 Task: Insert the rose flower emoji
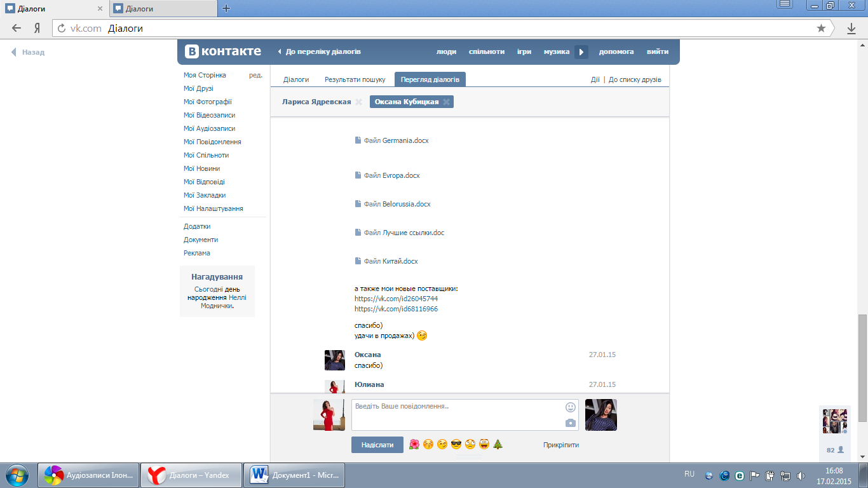pyautogui.click(x=414, y=444)
